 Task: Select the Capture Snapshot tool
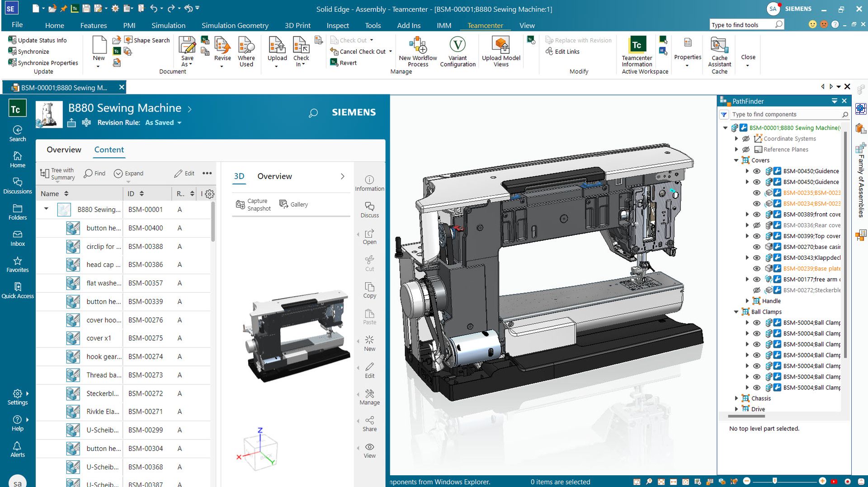[x=253, y=204]
